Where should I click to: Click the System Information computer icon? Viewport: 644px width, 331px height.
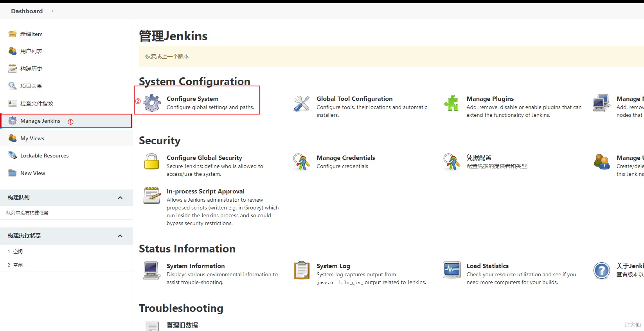[x=152, y=270]
